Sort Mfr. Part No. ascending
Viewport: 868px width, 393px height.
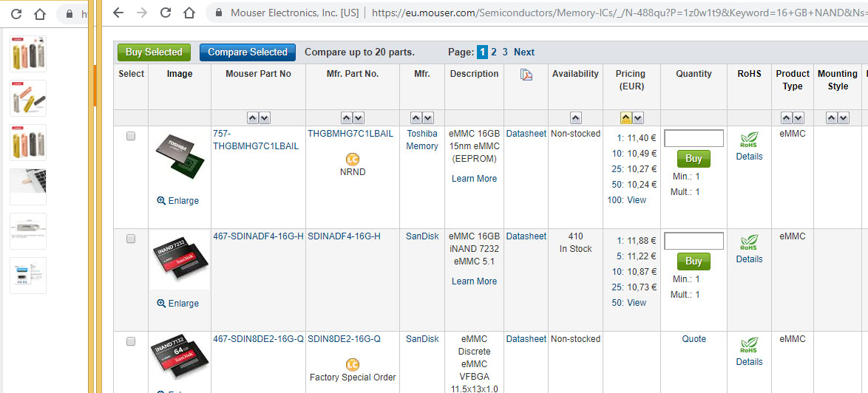[347, 117]
